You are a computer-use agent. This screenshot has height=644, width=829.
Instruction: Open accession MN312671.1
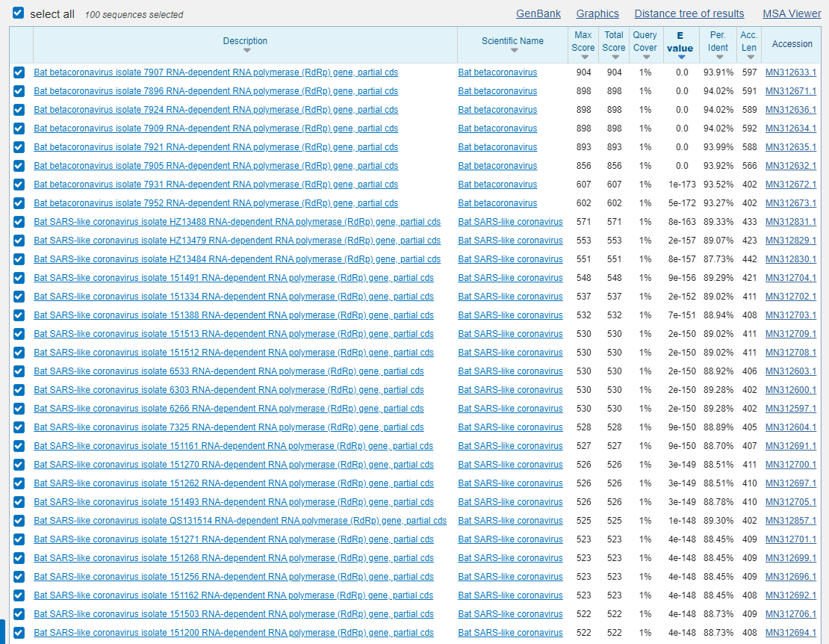tap(790, 91)
